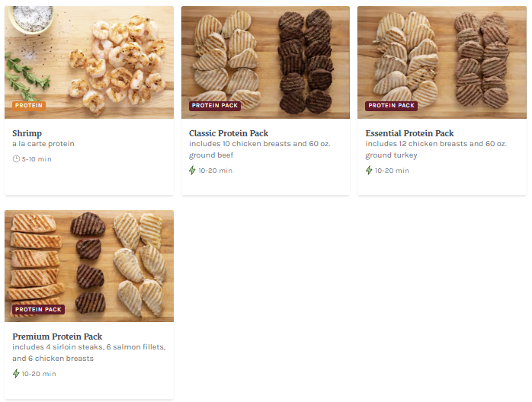Click the lightning bolt icon under Premium Protein Pack

16,374
